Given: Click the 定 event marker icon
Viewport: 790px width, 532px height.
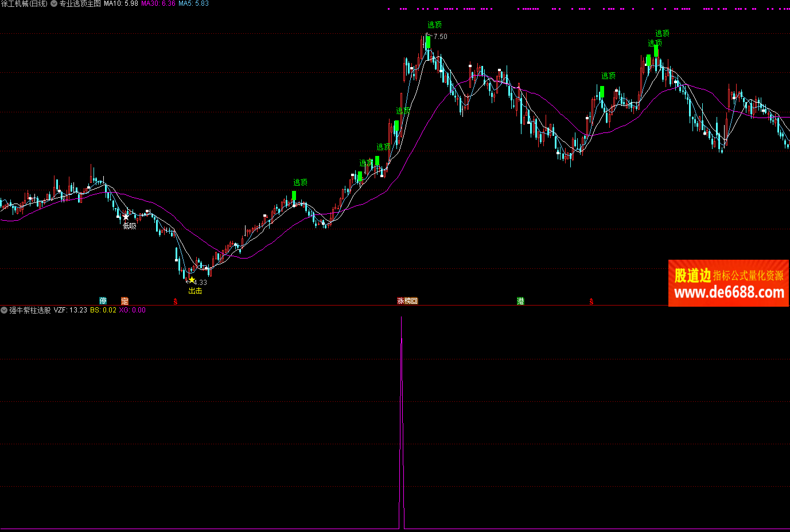Looking at the screenshot, I should (x=124, y=301).
